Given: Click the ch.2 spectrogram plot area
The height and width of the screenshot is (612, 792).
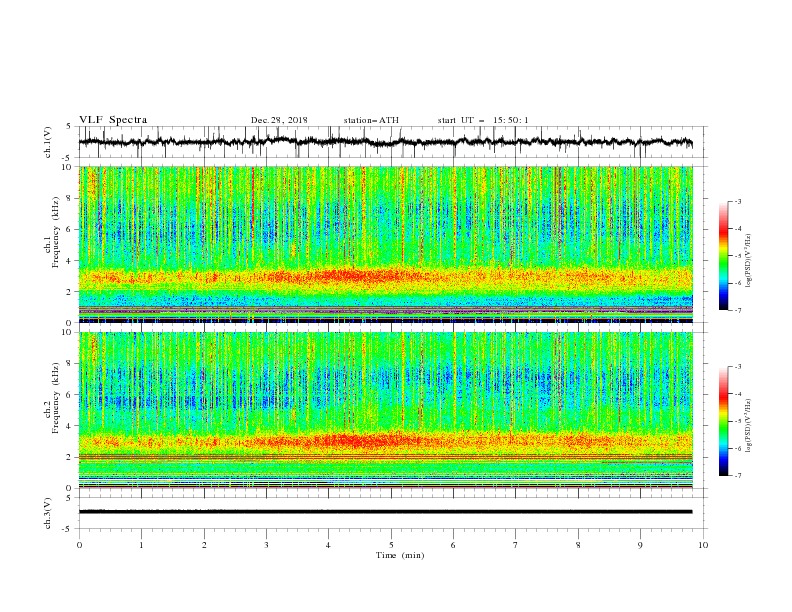Looking at the screenshot, I should coord(386,410).
